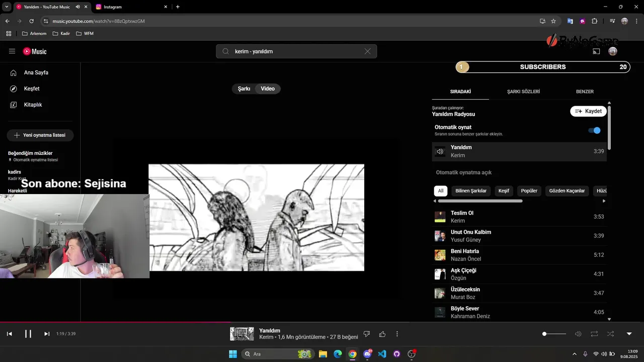Open Visual Studio Code from taskbar

382,354
